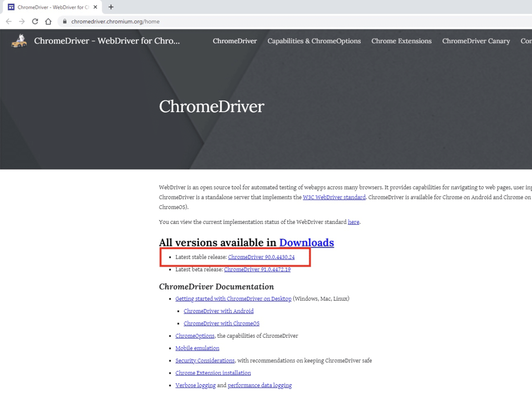
Task: Open the Mobile emulation link
Action: click(x=197, y=348)
